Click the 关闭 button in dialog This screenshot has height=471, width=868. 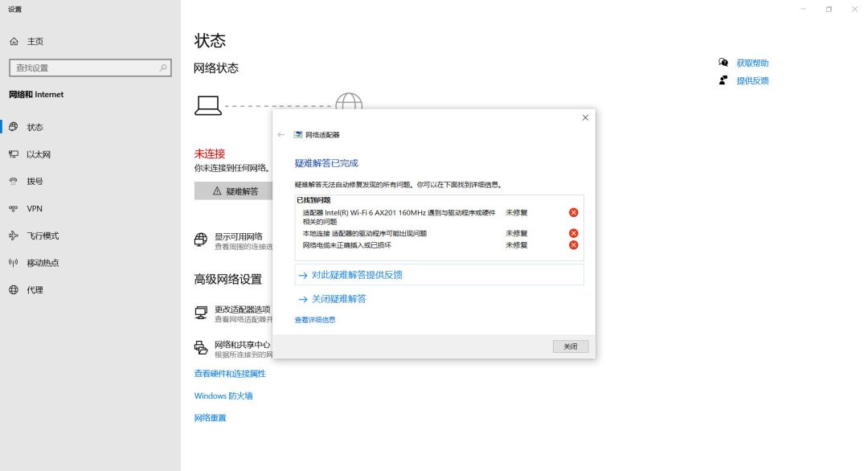[x=570, y=346]
